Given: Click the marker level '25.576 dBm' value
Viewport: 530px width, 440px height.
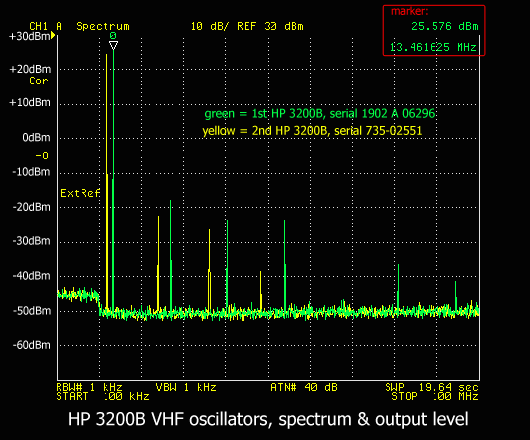Looking at the screenshot, I should (445, 26).
